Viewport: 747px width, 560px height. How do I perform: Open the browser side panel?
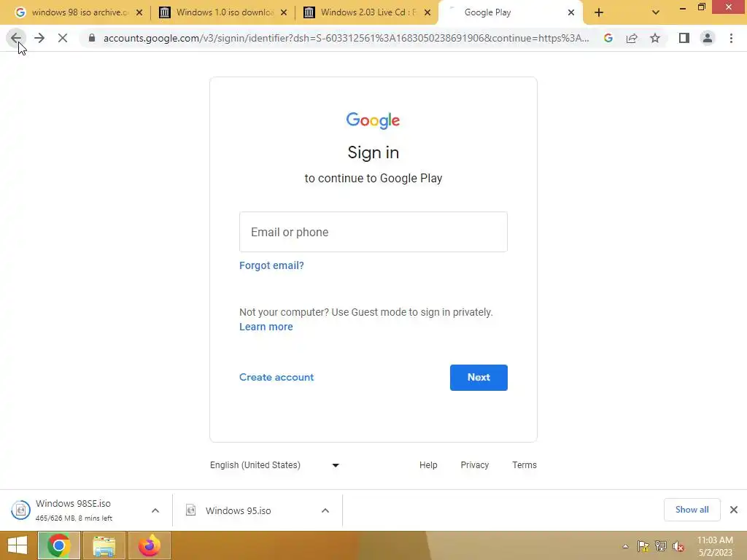coord(684,38)
